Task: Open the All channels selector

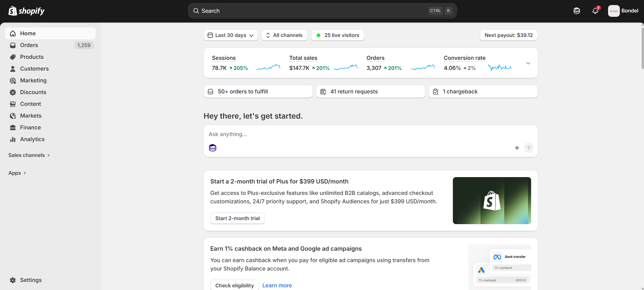Action: [285, 35]
